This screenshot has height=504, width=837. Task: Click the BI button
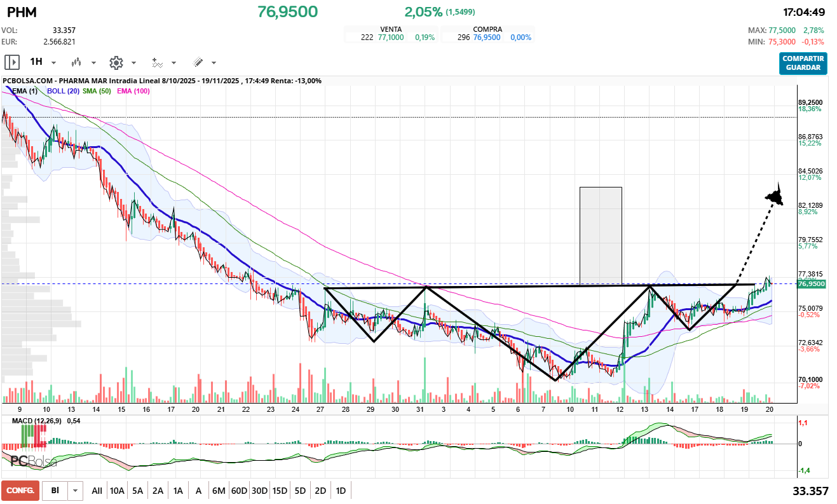(x=55, y=491)
